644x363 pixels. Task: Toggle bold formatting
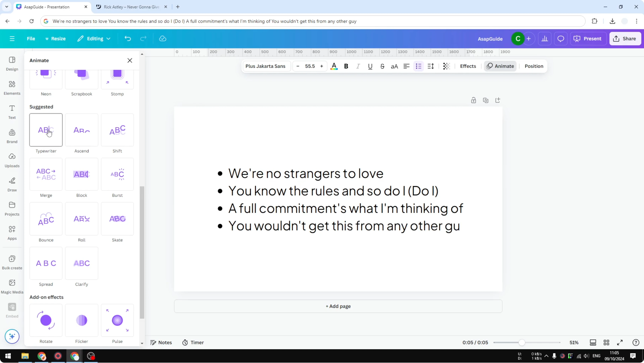pyautogui.click(x=346, y=66)
